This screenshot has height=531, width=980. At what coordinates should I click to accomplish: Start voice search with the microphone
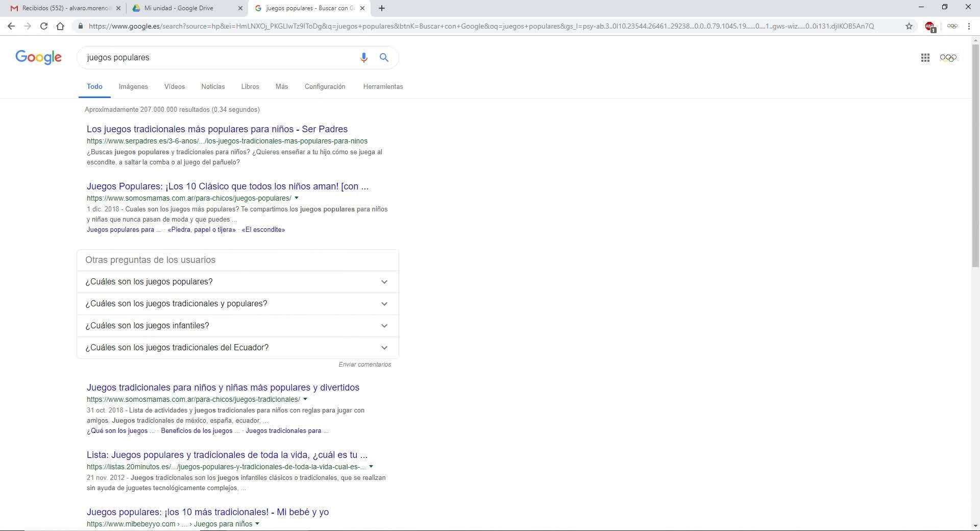363,58
